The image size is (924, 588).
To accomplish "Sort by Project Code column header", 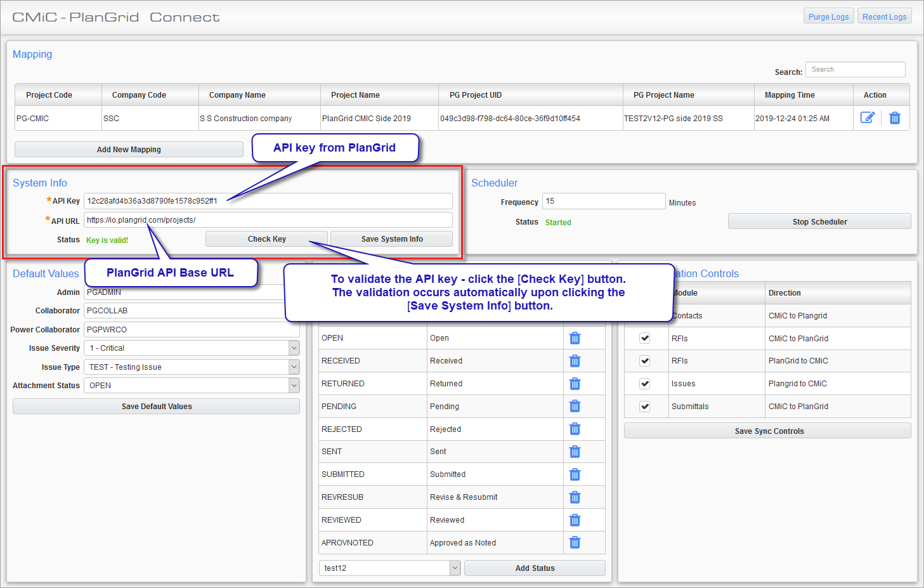I will point(58,95).
